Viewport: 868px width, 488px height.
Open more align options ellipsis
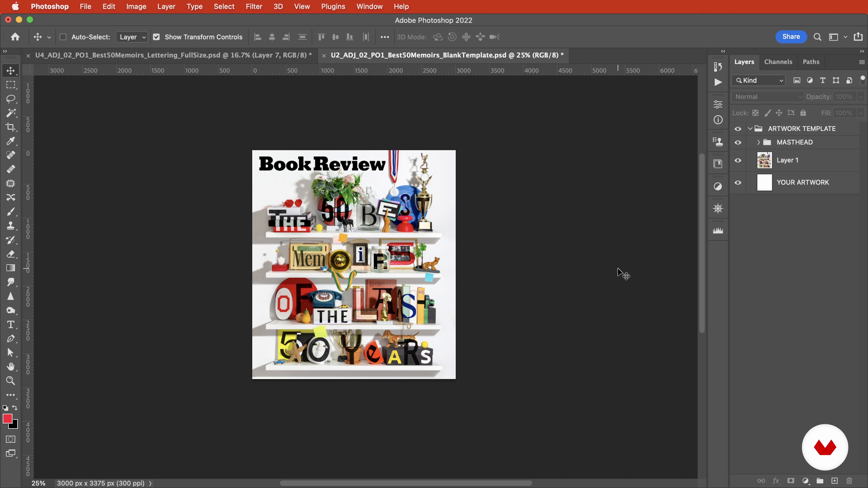[x=384, y=37]
